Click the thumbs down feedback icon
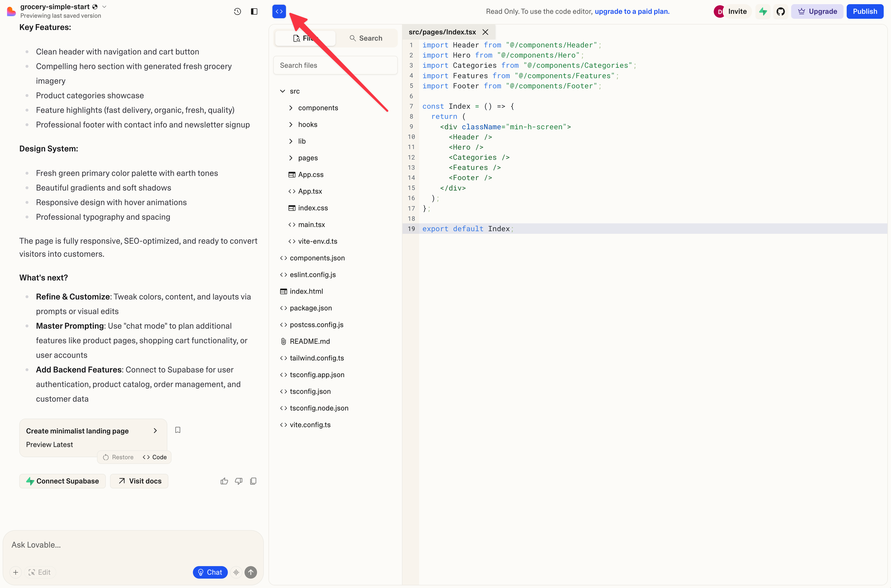Image resolution: width=891 pixels, height=588 pixels. pyautogui.click(x=239, y=481)
